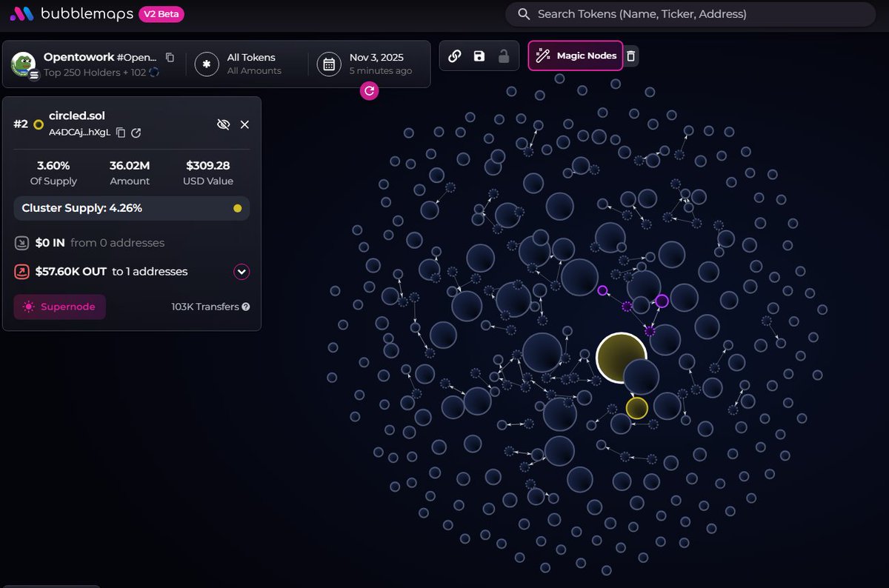This screenshot has width=889, height=588.
Task: Click the Supernode button
Action: (60, 307)
